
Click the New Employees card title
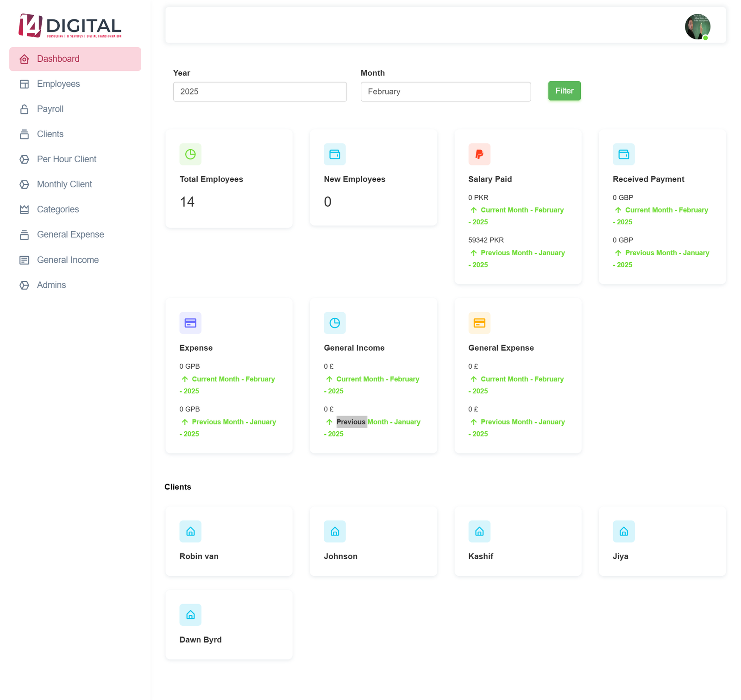(354, 179)
